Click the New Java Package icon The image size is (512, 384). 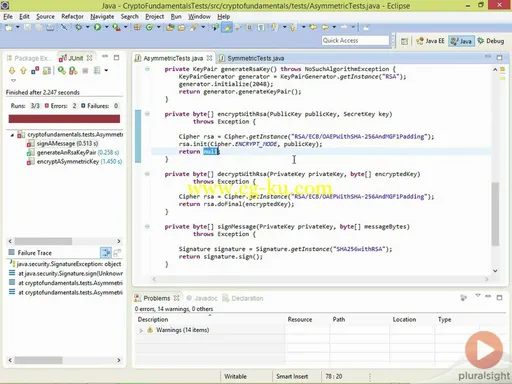tap(137, 27)
